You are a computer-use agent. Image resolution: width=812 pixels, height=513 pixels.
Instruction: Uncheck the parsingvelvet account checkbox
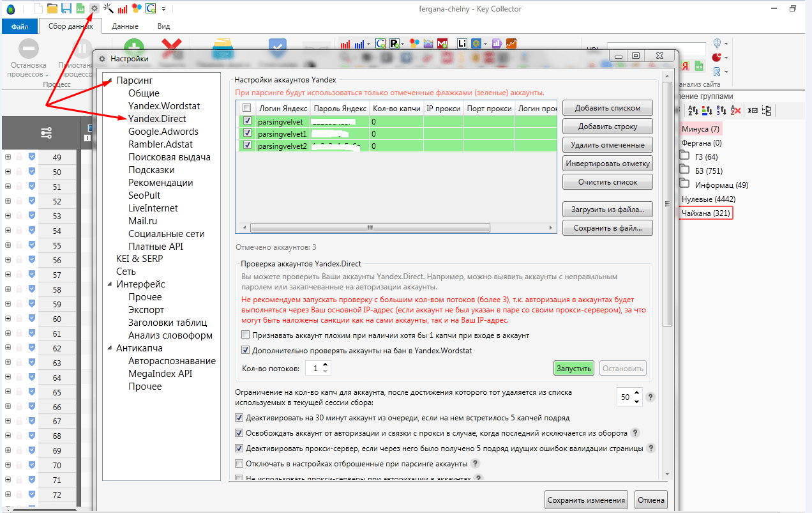click(247, 121)
